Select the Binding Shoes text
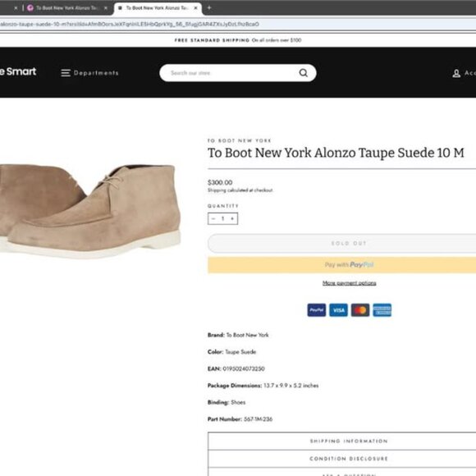 click(227, 402)
